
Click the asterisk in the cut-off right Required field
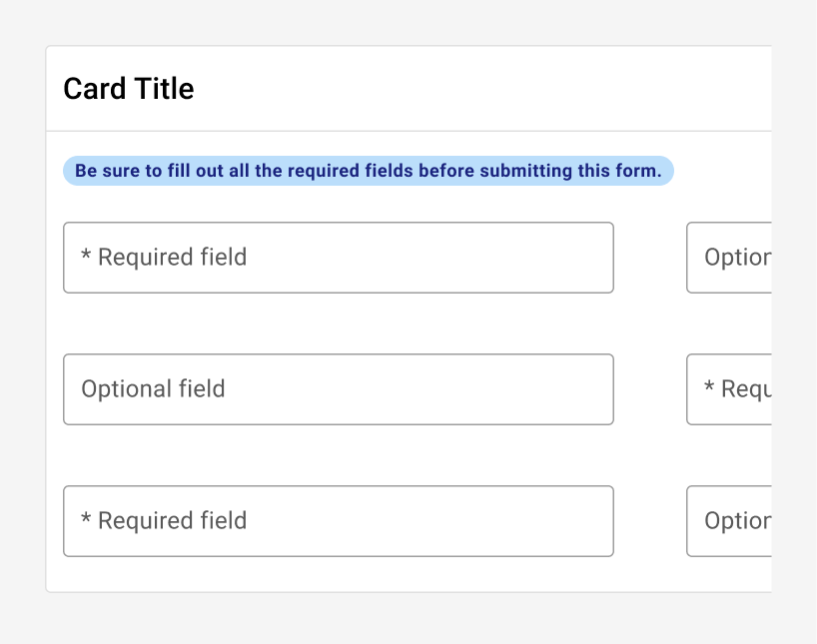(709, 386)
